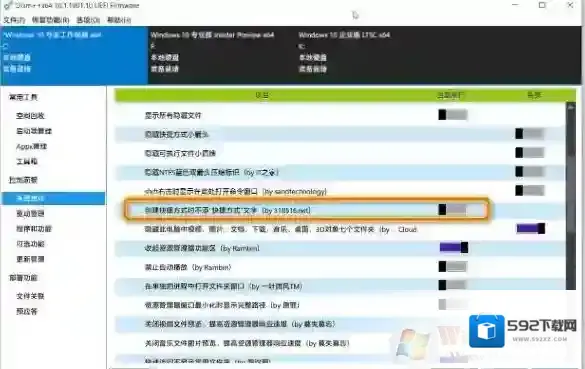Select the Windows 10 专业工作站版 image tile
This screenshot has height=369, width=585.
pyautogui.click(x=74, y=55)
